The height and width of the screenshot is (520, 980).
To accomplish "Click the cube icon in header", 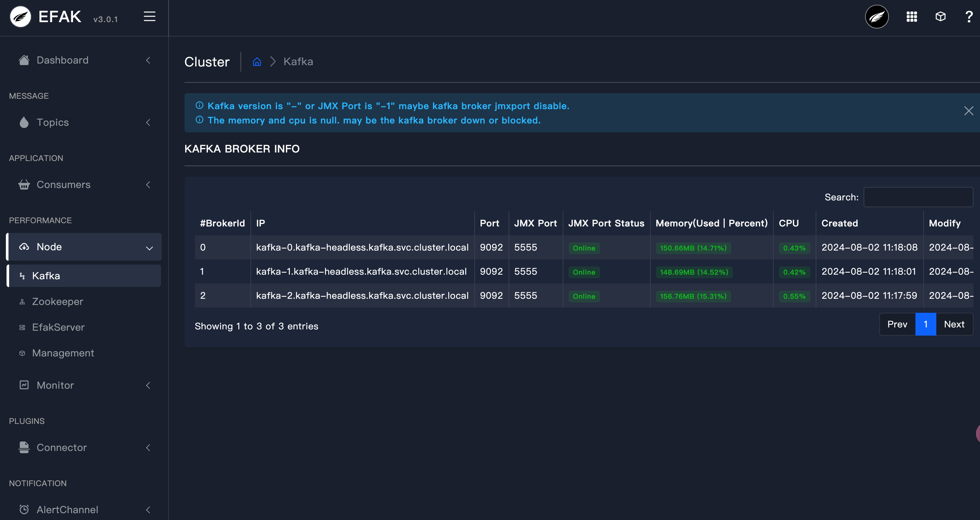I will (941, 17).
